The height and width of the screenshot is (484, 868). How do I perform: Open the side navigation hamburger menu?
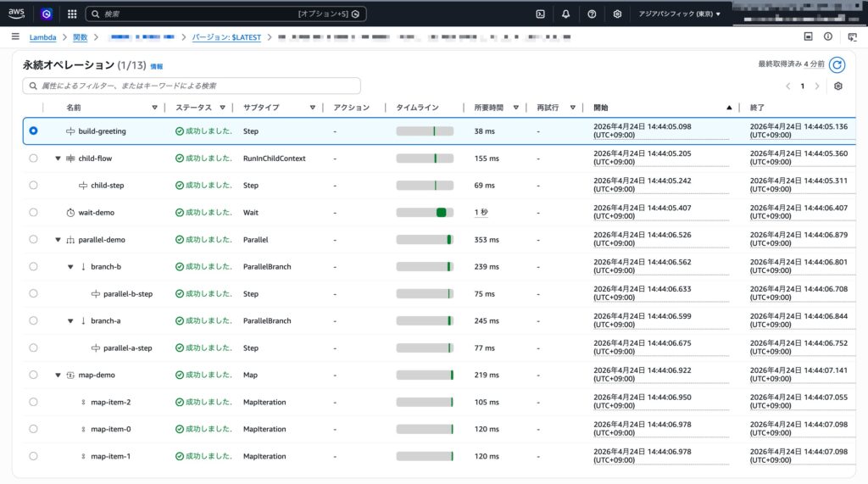tap(15, 37)
